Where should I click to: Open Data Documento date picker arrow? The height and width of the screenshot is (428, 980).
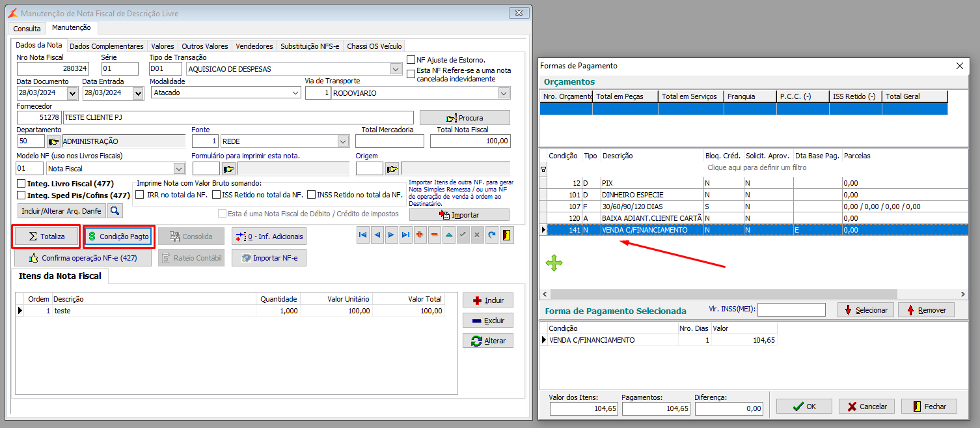point(72,93)
